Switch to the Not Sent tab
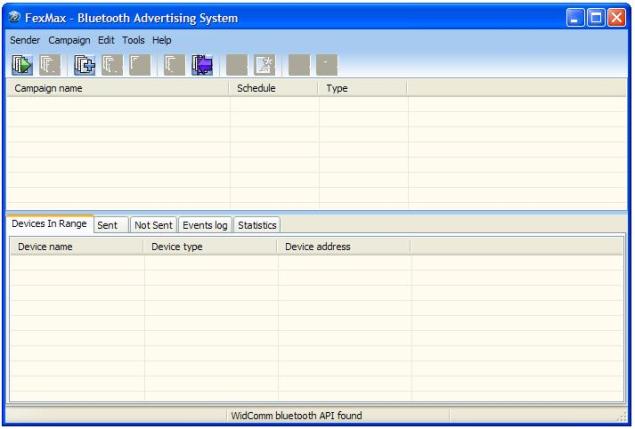635x429 pixels. pos(153,225)
